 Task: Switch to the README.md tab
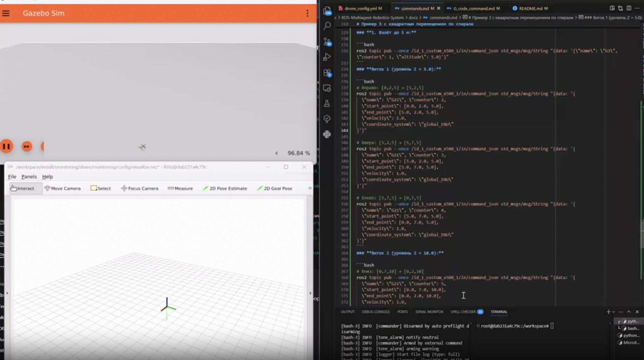tap(530, 8)
